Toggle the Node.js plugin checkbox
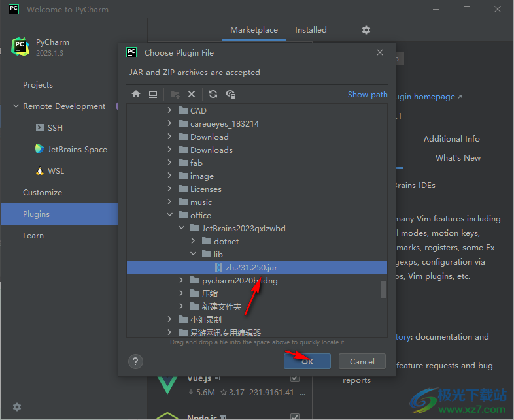 click(x=295, y=416)
